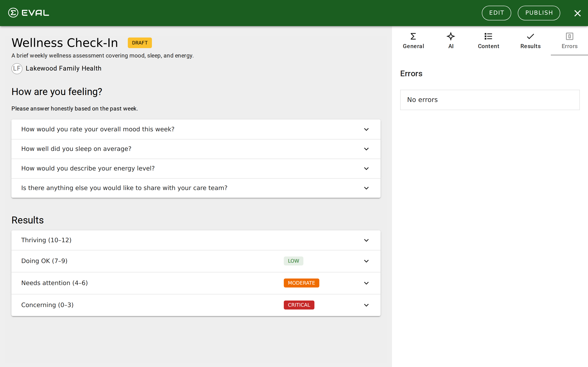This screenshot has width=588, height=367.
Task: Click the red CRITICAL severity badge
Action: 299,305
